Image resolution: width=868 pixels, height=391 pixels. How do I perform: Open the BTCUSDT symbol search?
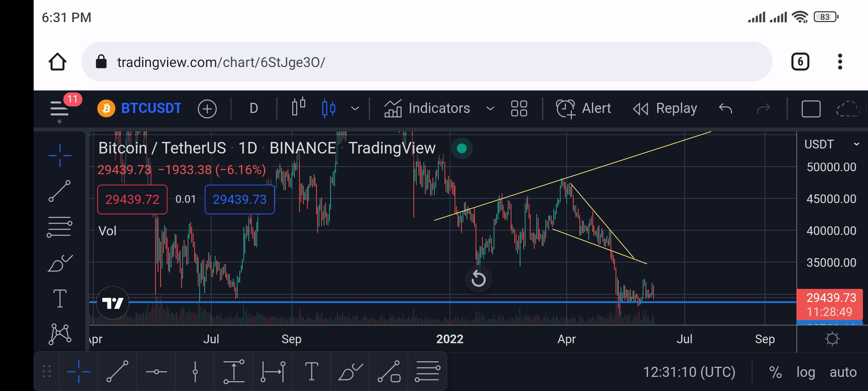[x=151, y=108]
